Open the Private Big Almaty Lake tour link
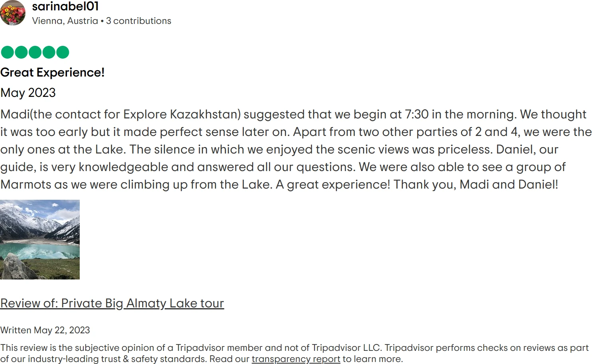The image size is (592, 364). click(x=112, y=303)
